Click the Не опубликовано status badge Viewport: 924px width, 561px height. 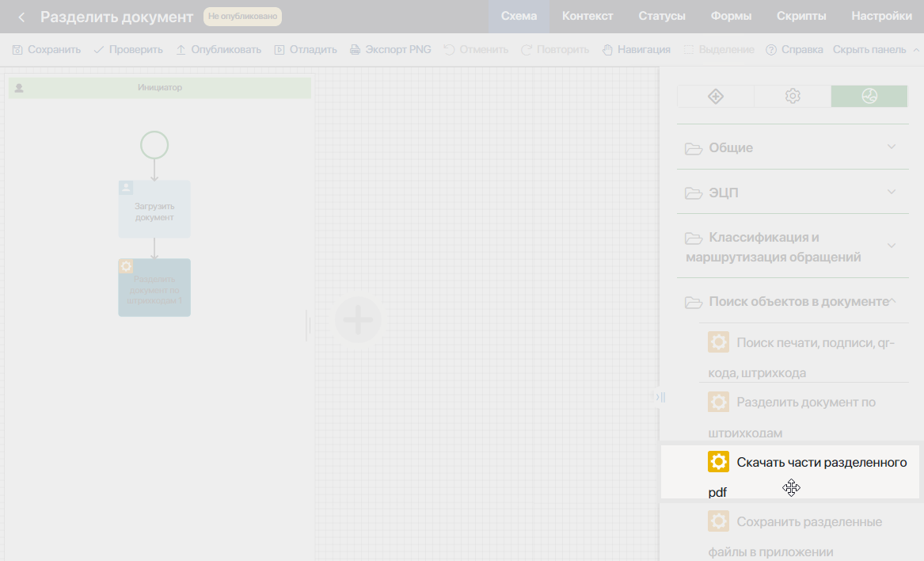pyautogui.click(x=243, y=17)
